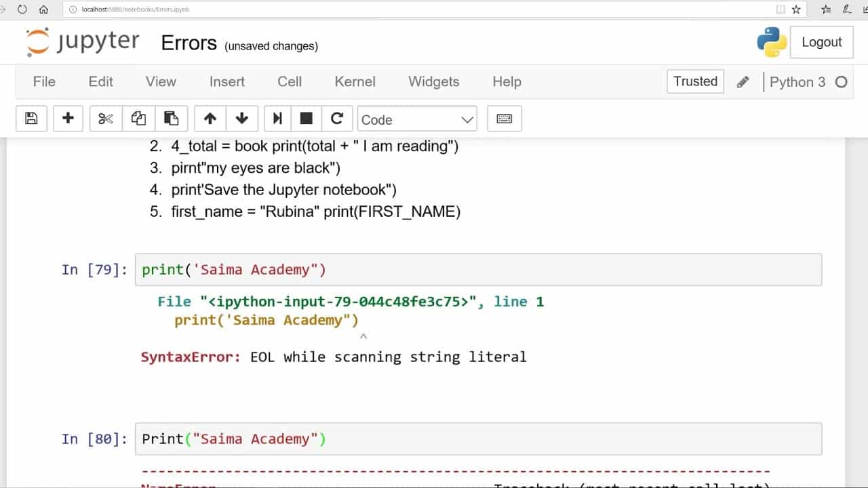Click the Python 3 kernel name
This screenshot has height=488, width=868.
click(x=797, y=82)
